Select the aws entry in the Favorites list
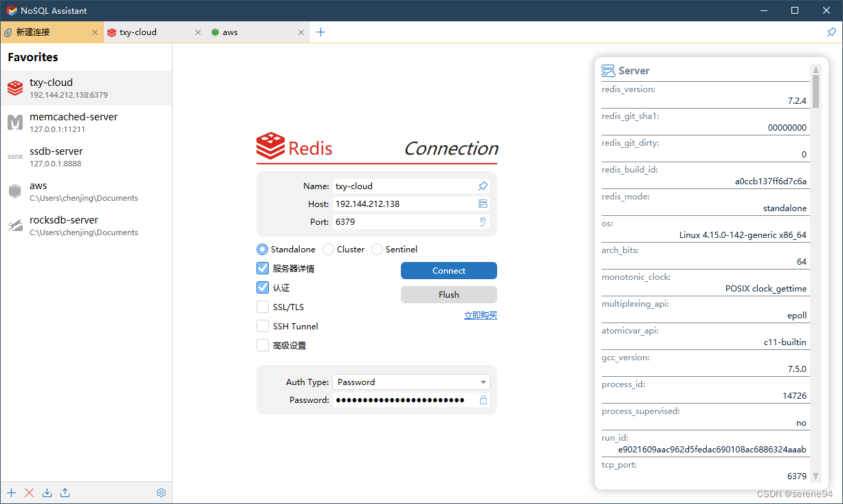 pyautogui.click(x=86, y=191)
